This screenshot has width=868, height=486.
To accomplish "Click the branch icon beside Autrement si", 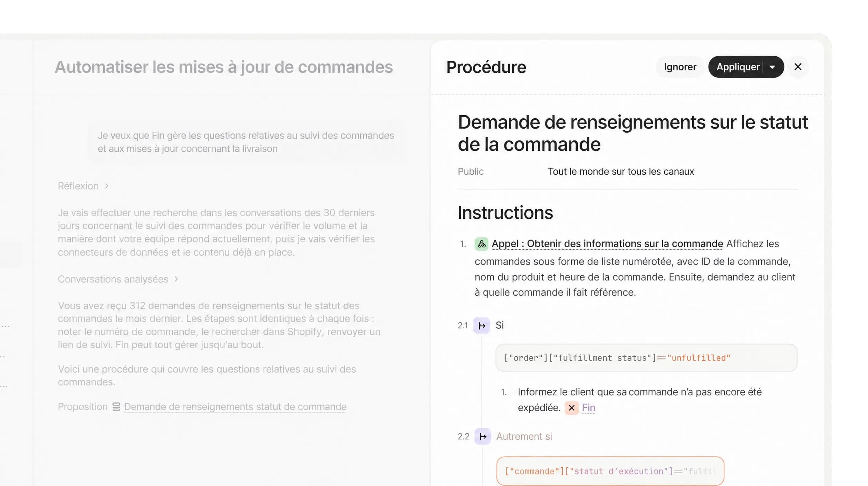I will pos(483,436).
